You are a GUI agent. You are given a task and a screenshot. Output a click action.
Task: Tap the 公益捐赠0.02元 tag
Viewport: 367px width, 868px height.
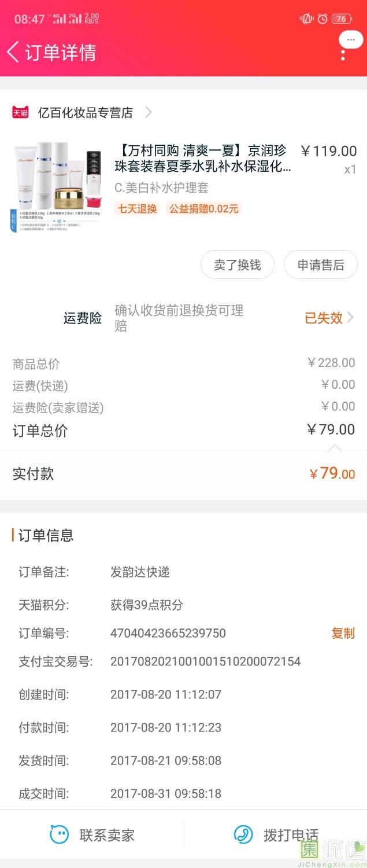203,209
